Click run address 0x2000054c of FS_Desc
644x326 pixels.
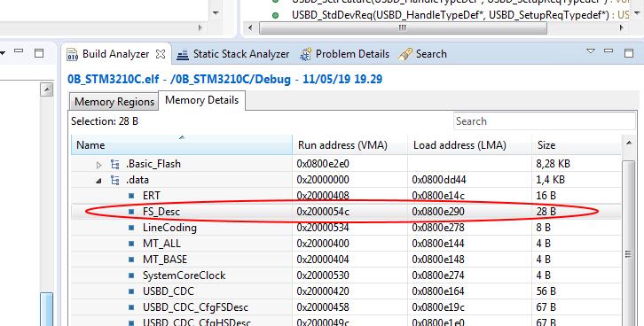pos(323,212)
